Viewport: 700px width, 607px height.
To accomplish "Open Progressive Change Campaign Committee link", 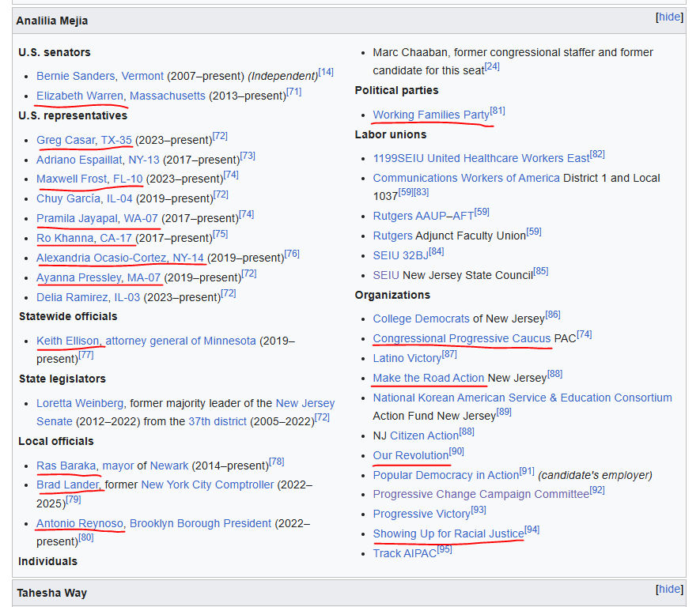I will point(481,494).
